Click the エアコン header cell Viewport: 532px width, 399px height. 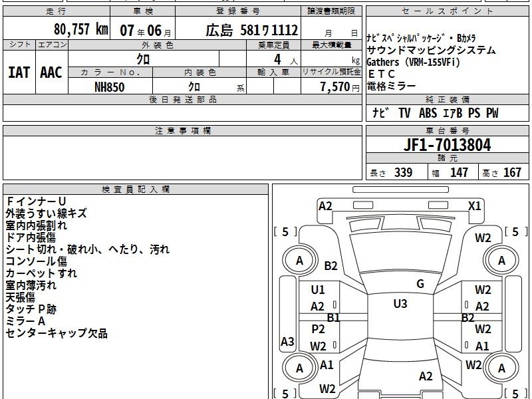click(52, 45)
